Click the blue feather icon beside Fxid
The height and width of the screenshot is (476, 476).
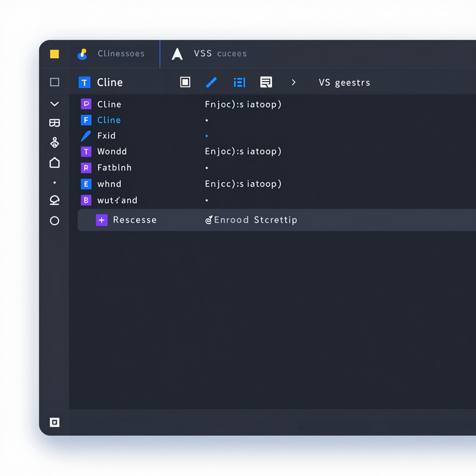(x=86, y=136)
